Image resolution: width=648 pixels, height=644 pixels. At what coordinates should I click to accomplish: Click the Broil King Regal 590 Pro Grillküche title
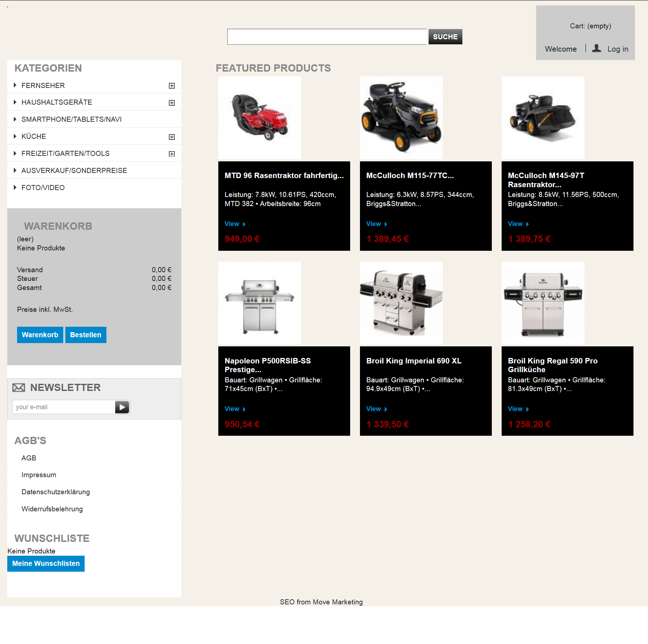pos(552,365)
